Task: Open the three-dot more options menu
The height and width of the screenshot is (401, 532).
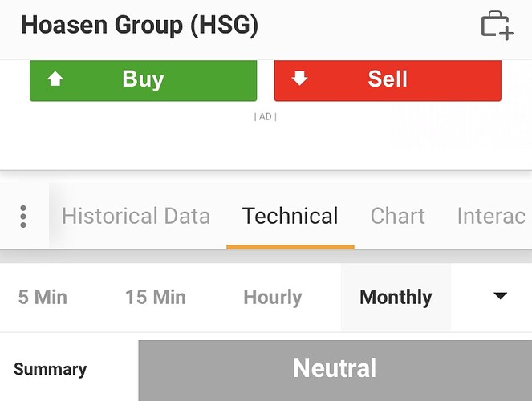Action: coord(23,217)
